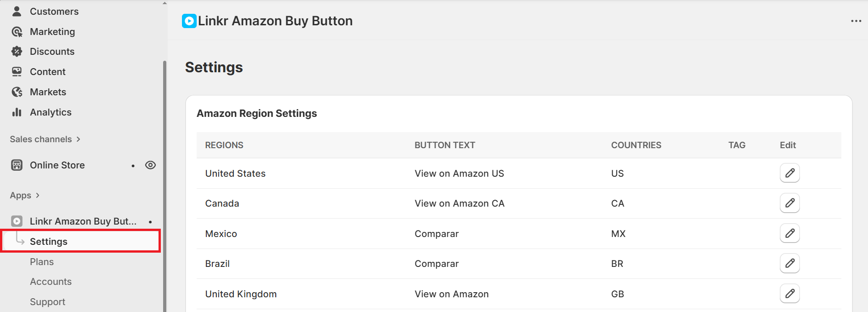868x312 pixels.
Task: Select the Plans sub-item
Action: tap(42, 262)
